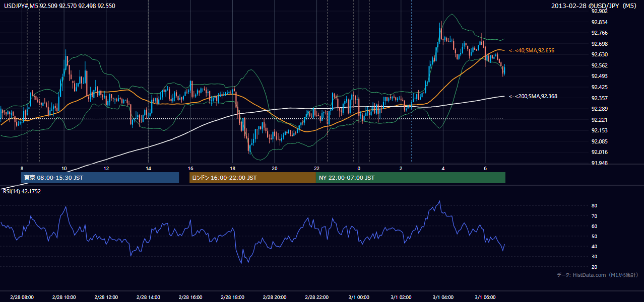Click hour label 8 under the price chart
The width and height of the screenshot is (644, 302).
pyautogui.click(x=22, y=168)
